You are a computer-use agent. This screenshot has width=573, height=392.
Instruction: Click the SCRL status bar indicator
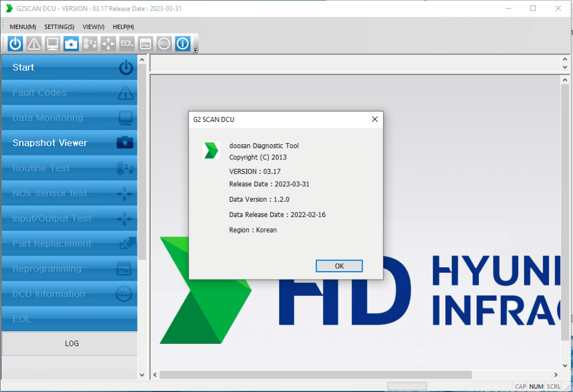tap(553, 386)
